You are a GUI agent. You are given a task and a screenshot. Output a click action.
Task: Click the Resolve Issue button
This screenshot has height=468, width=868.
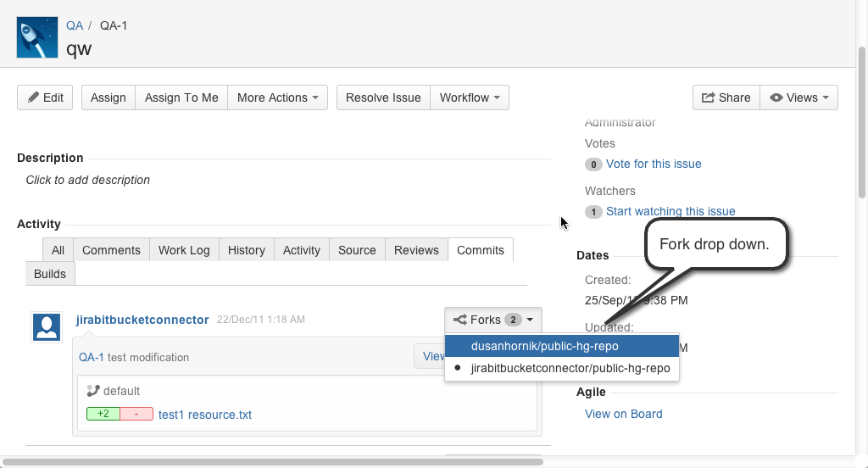(x=383, y=97)
